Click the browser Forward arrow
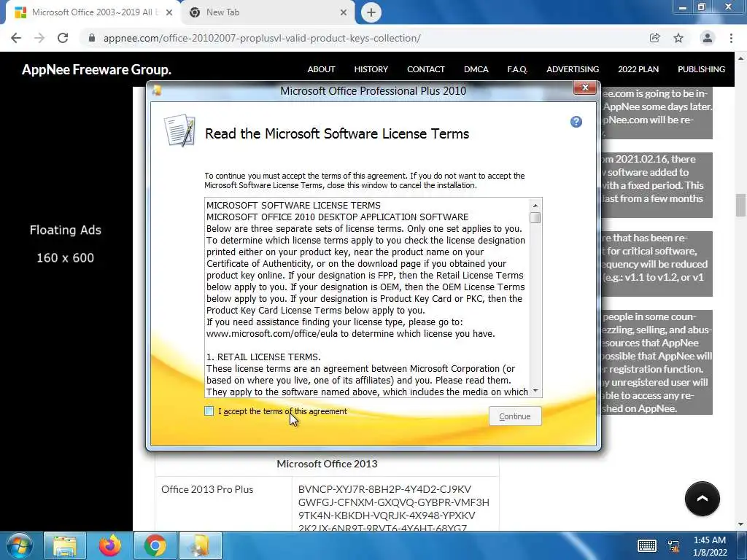The height and width of the screenshot is (560, 747). pos(39,38)
